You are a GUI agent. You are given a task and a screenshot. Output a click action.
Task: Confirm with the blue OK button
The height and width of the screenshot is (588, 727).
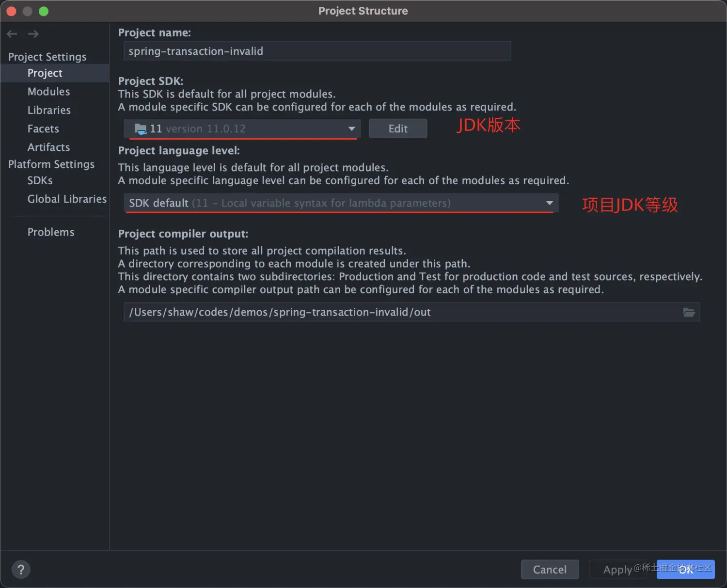[685, 570]
